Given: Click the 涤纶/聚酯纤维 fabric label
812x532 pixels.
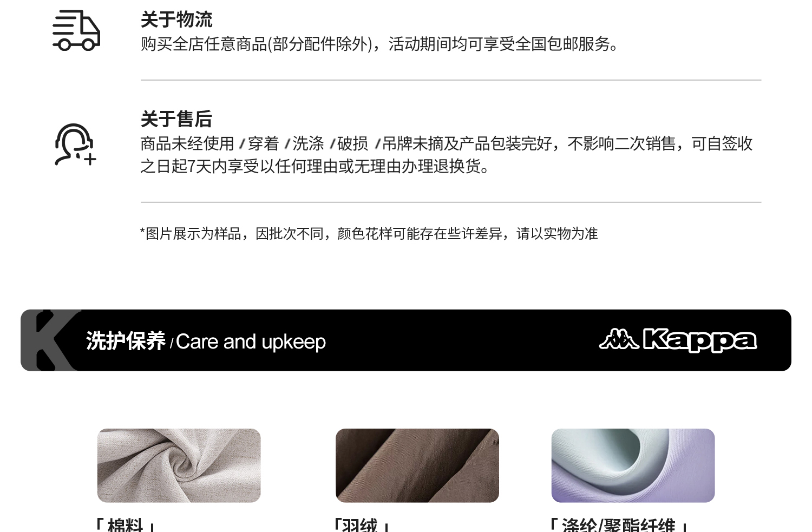Looking at the screenshot, I should (x=618, y=525).
